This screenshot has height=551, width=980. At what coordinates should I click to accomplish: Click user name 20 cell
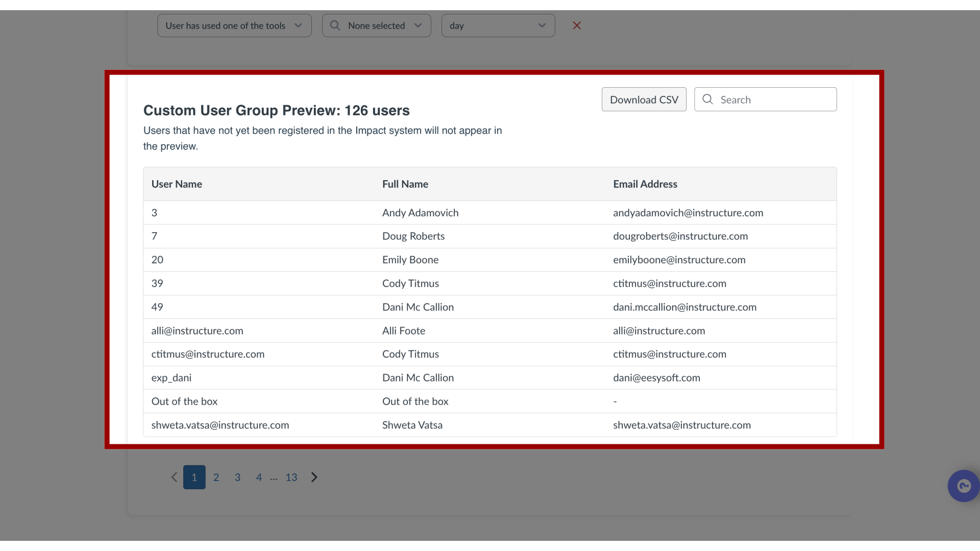pos(157,260)
